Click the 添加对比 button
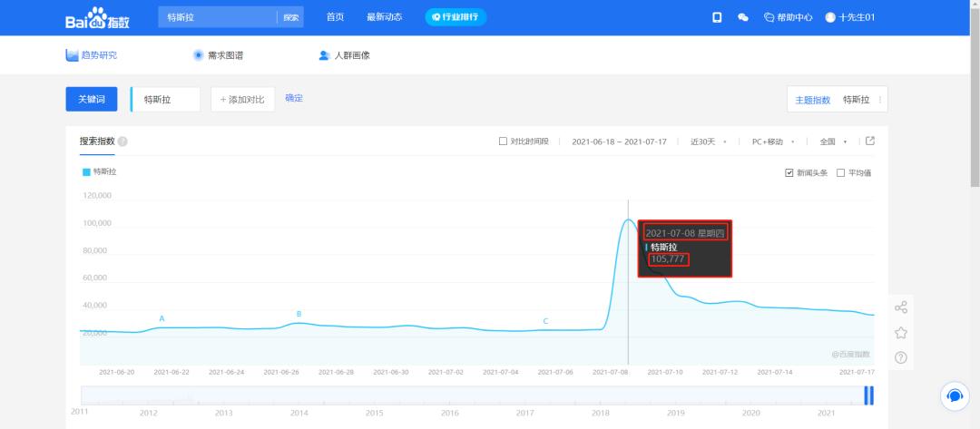Viewport: 980px width, 429px height. pyautogui.click(x=242, y=99)
